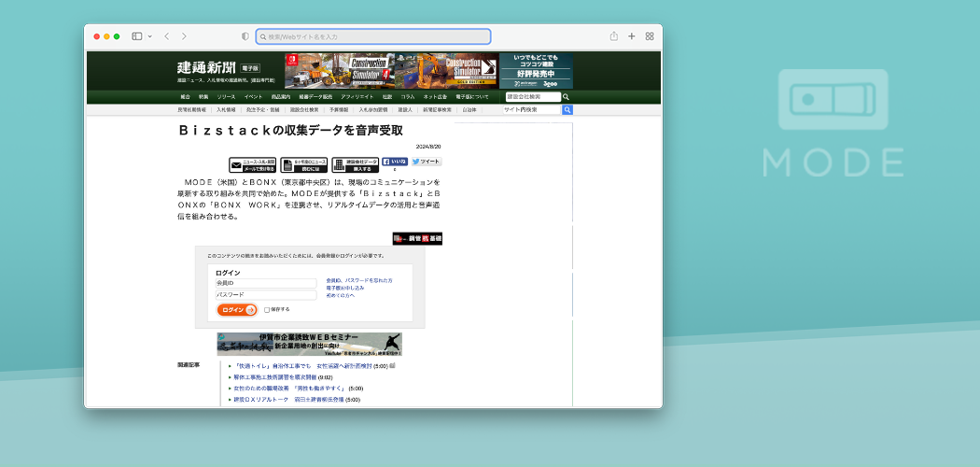This screenshot has width=980, height=467.
Task: Click the Facebook いいね button
Action: coord(395,162)
